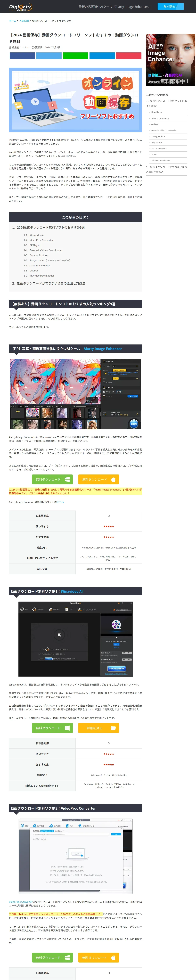Screen dimensions: 196x980
Task: Open article contents item 1-8. Clipbox
Action: click(x=31, y=271)
